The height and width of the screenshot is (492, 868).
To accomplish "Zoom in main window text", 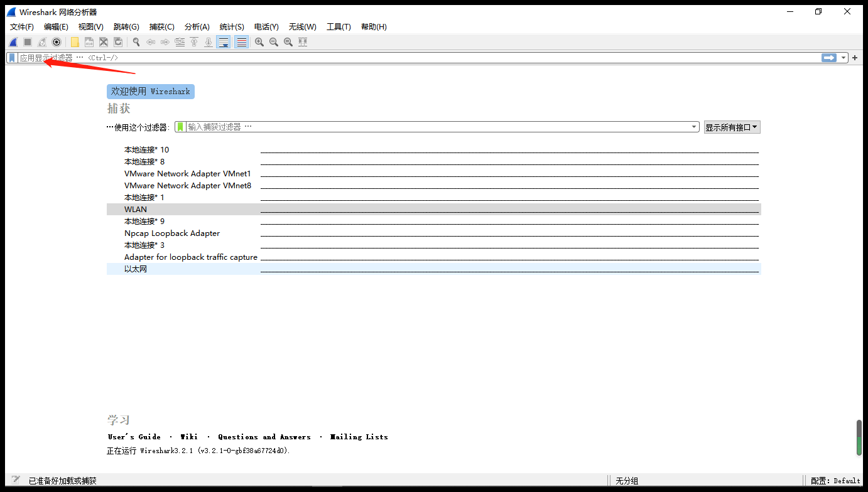I will tap(259, 42).
